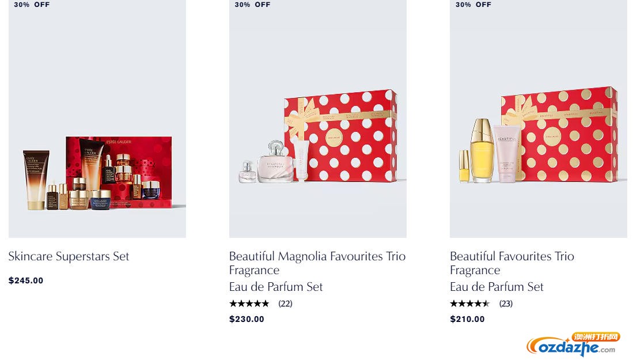Open the Skincare Superstars Set product image
The image size is (633, 364).
[97, 119]
